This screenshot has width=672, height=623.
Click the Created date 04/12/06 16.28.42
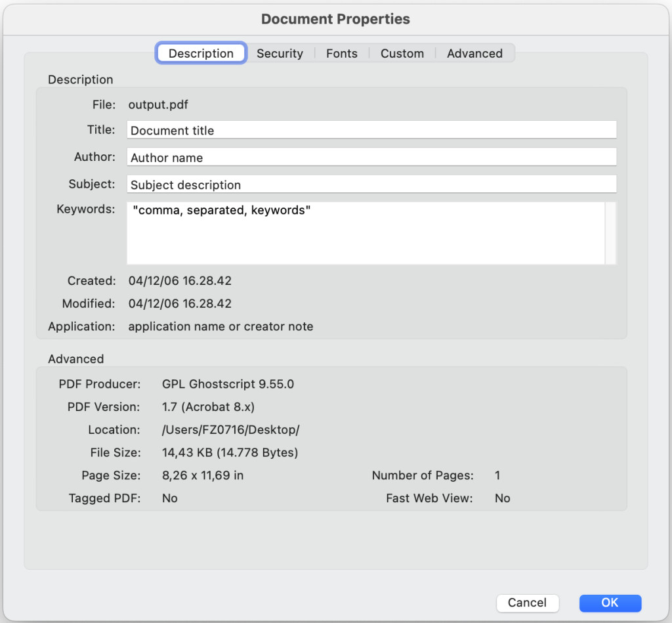(180, 281)
